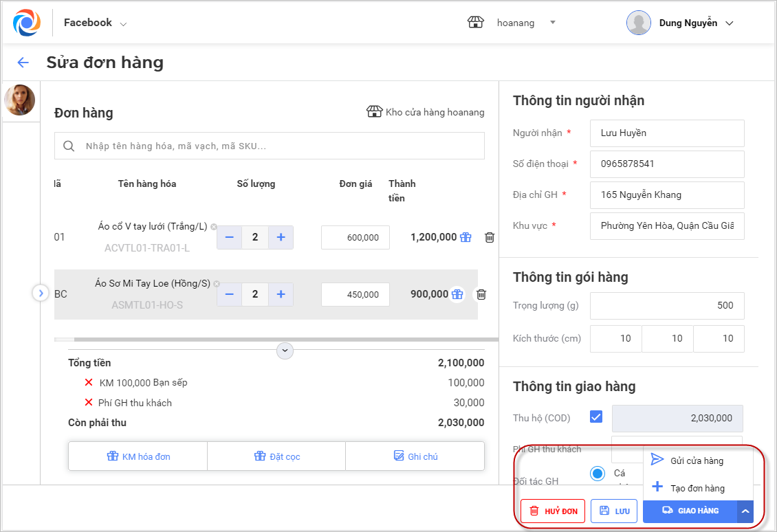Click the customer avatar thumbnail on left
The width and height of the screenshot is (777, 532).
pos(19,100)
